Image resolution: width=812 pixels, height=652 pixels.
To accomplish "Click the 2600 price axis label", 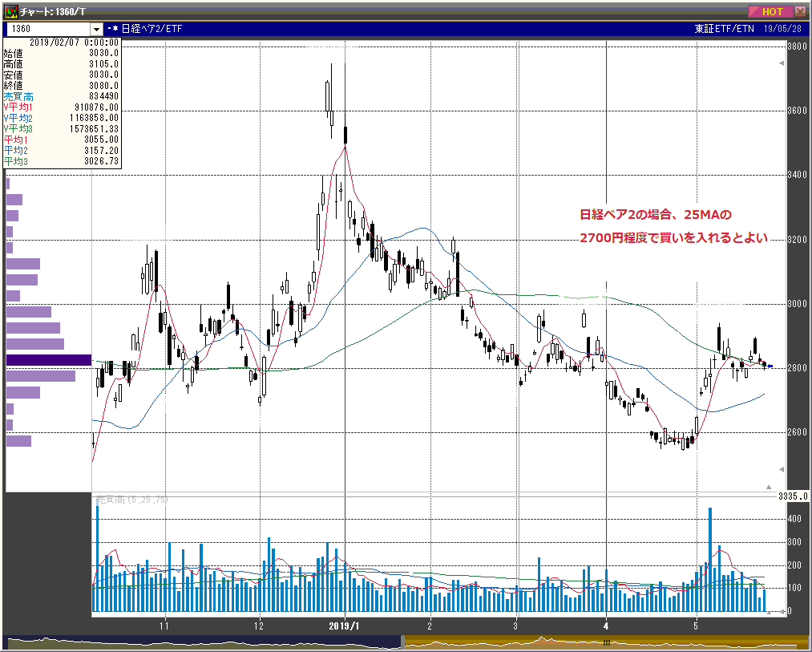I will click(x=797, y=432).
